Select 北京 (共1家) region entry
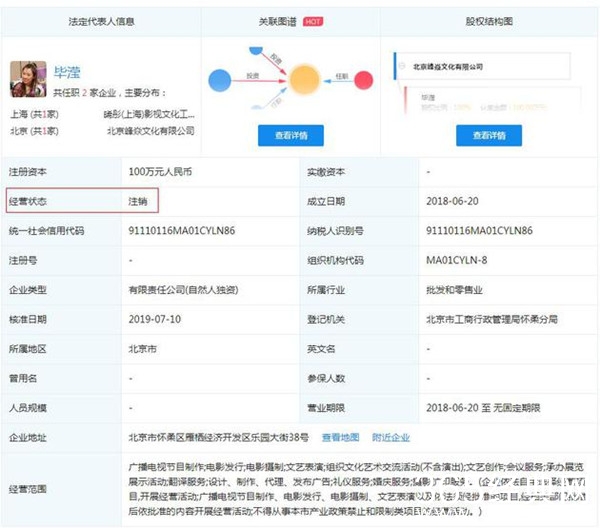600x528 pixels. tap(34, 131)
